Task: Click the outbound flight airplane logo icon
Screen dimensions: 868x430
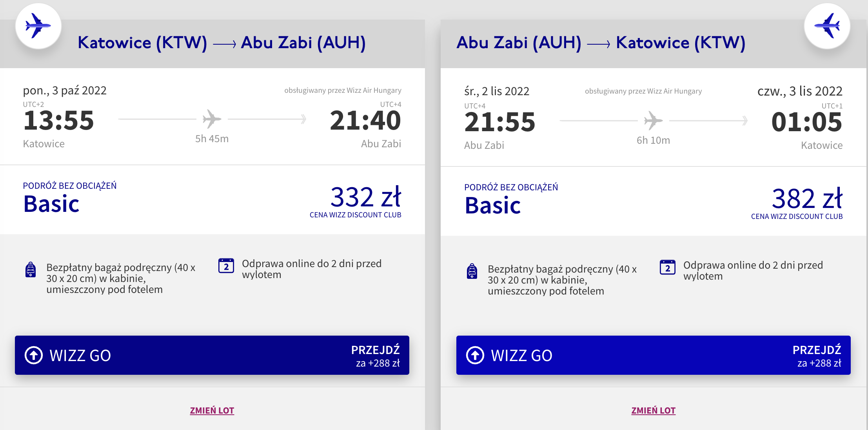Action: coord(38,26)
